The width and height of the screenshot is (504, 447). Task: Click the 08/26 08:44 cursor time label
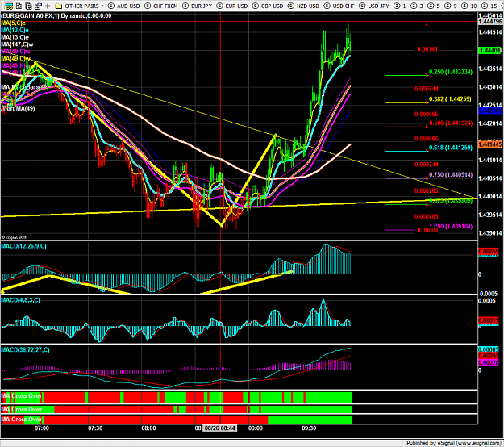tap(220, 428)
